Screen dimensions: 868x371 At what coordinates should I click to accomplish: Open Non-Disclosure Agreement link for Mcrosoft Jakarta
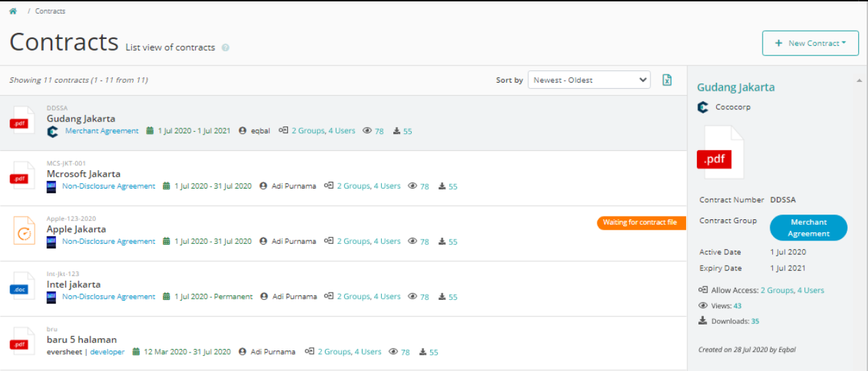click(109, 187)
